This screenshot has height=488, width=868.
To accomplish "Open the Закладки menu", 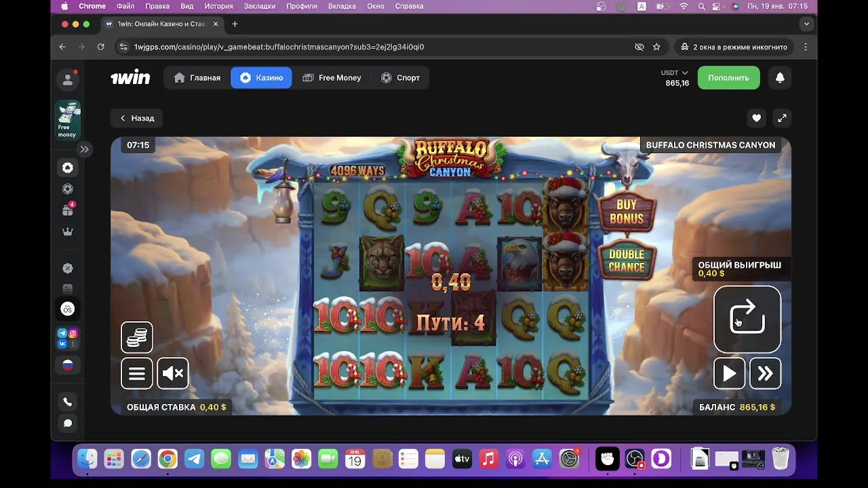I will point(259,6).
